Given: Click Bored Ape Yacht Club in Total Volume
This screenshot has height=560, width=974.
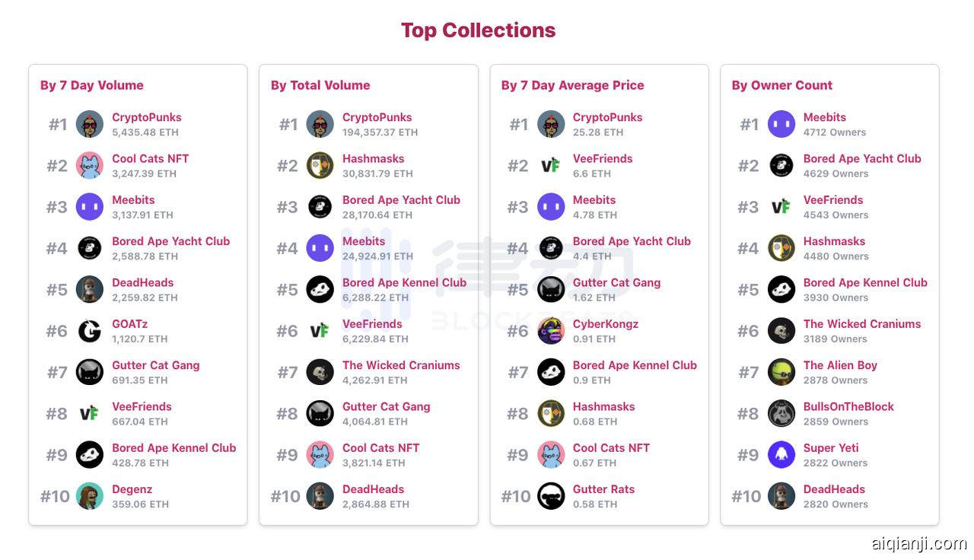Looking at the screenshot, I should click(401, 200).
